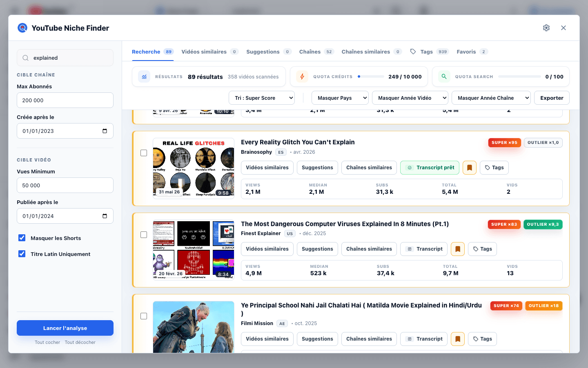Switch to the 'Vidéos similaires' tab
Image resolution: width=588 pixels, height=368 pixels.
(210, 52)
